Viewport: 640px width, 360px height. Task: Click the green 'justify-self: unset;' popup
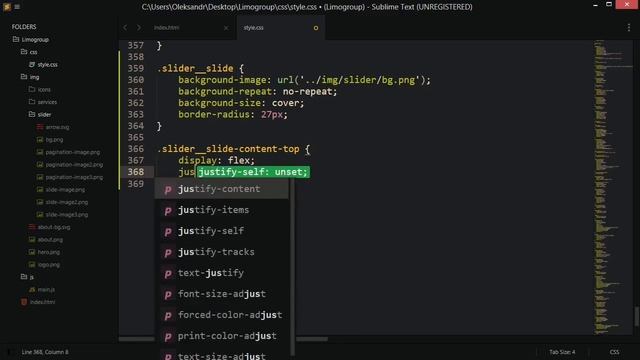pos(253,172)
